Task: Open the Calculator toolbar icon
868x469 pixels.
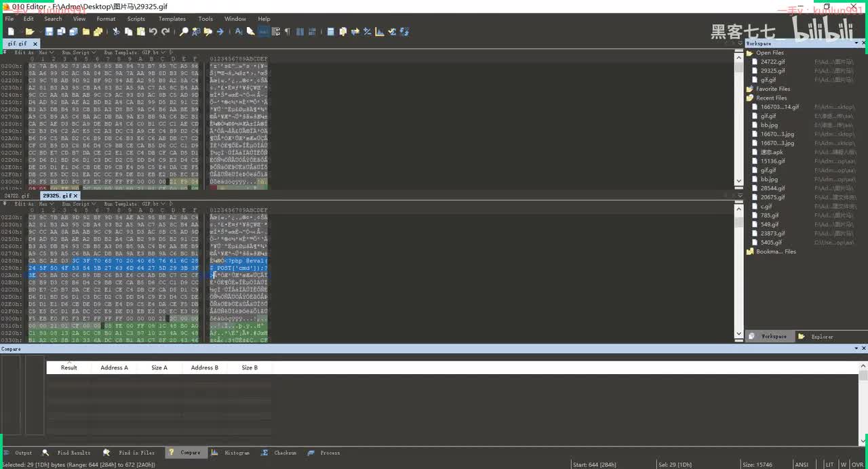Action: coord(330,31)
